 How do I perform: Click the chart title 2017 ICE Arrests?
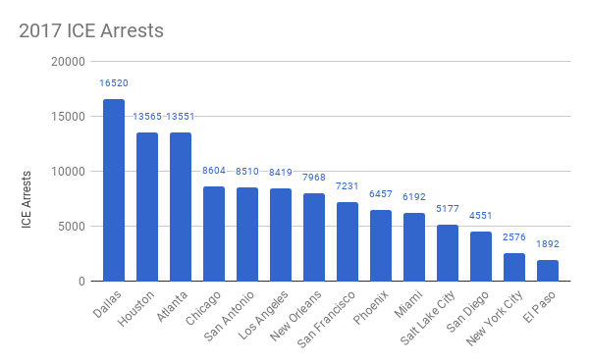click(91, 30)
